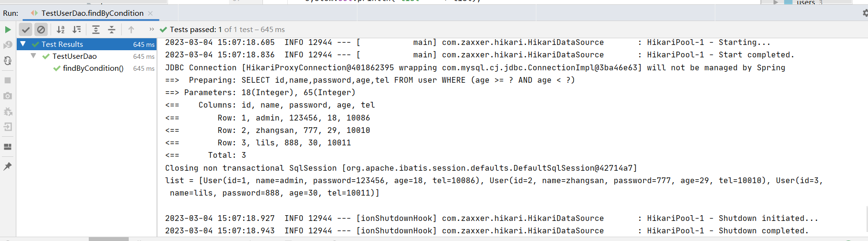The width and height of the screenshot is (868, 241).
Task: Toggle Show Ignored tests filter
Action: (x=41, y=30)
